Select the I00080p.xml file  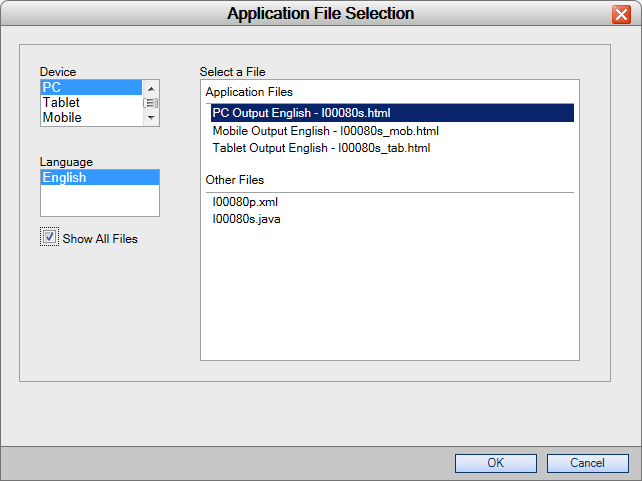pos(245,202)
